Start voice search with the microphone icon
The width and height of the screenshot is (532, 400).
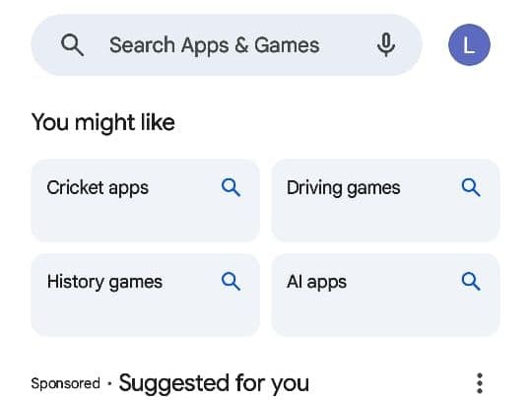pos(386,44)
